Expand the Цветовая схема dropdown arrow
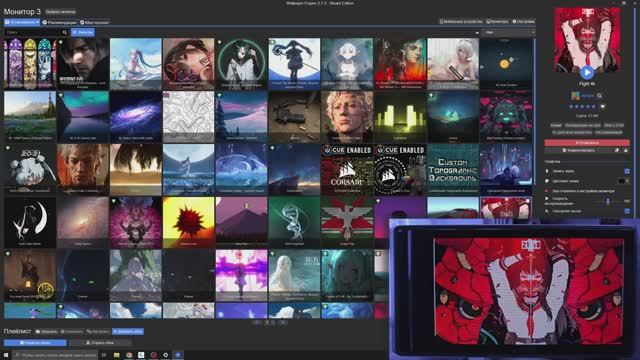 tap(627, 181)
